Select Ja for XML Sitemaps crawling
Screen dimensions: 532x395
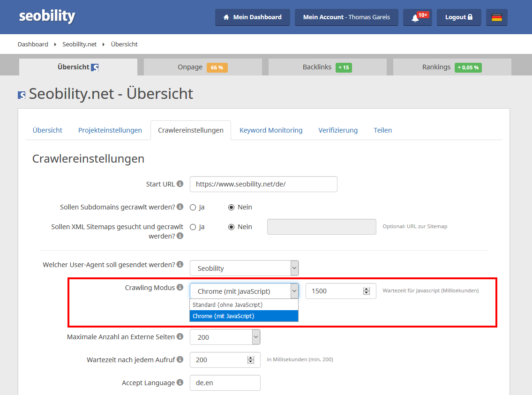(193, 227)
